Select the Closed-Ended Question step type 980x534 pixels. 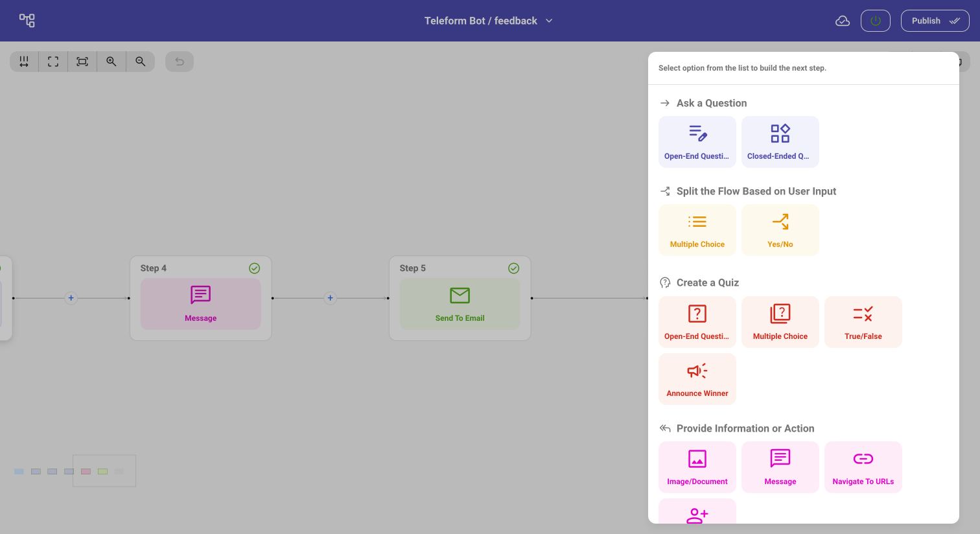780,141
